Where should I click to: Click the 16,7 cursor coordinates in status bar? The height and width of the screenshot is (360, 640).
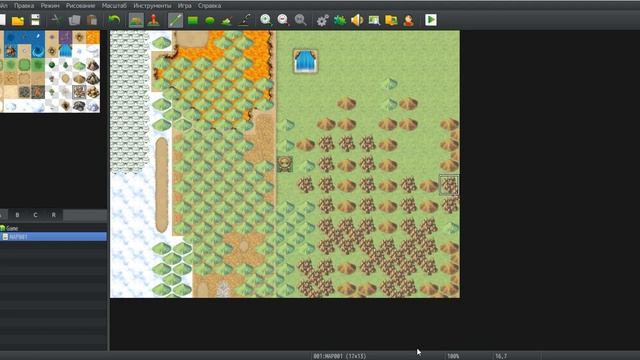coord(501,356)
